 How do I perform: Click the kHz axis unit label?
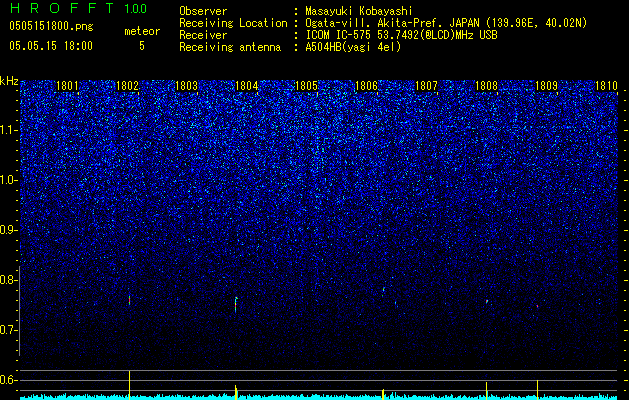click(9, 81)
